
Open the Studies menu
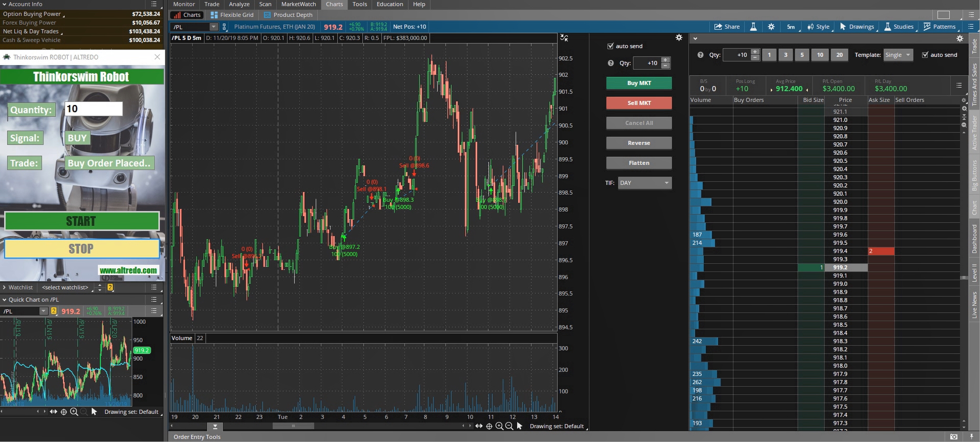pos(899,27)
